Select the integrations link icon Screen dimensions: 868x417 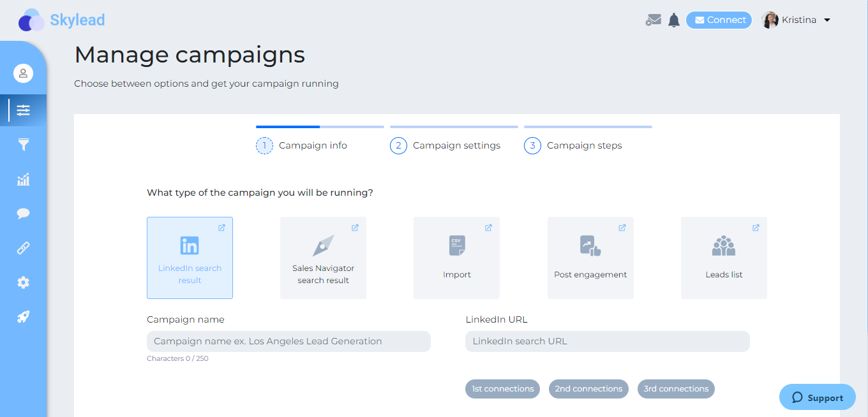pyautogui.click(x=24, y=248)
